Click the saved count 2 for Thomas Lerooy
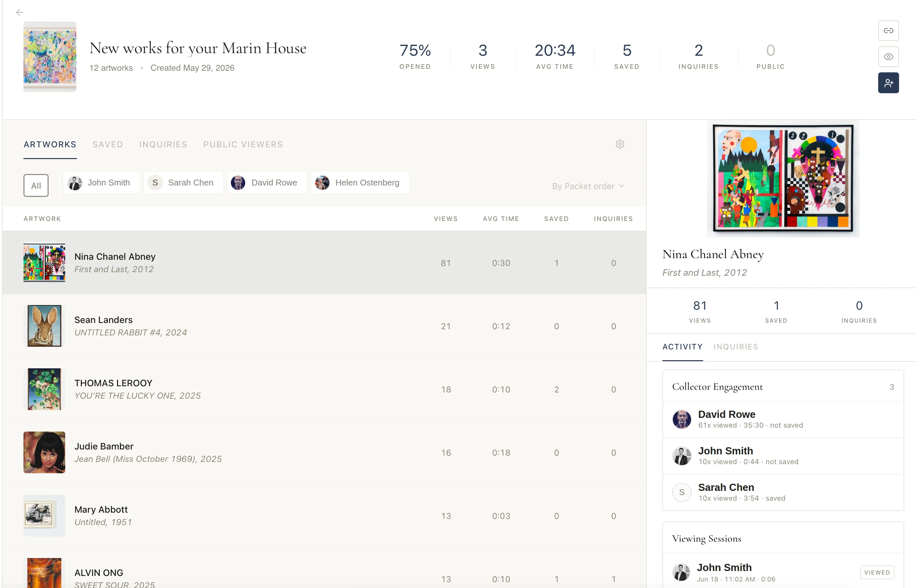 coord(556,390)
